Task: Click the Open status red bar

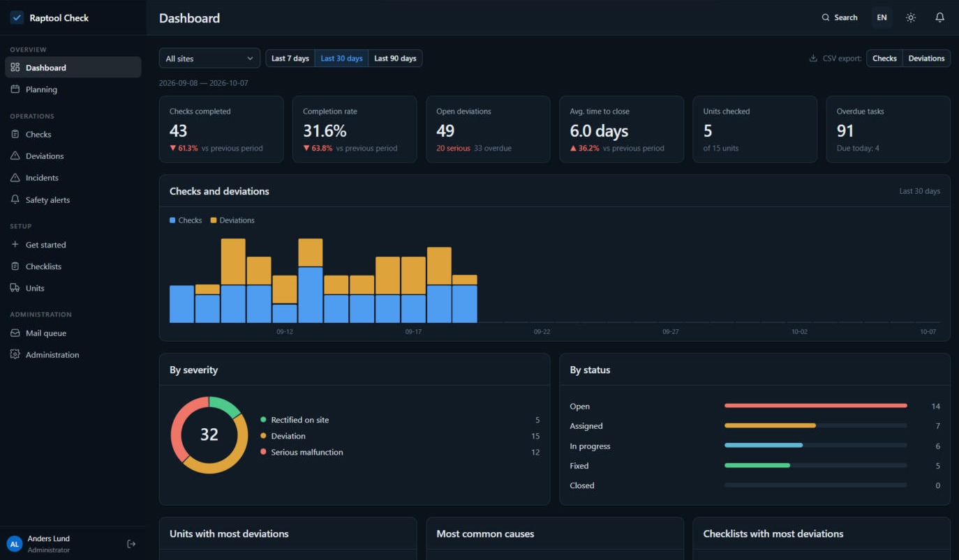Action: (816, 406)
